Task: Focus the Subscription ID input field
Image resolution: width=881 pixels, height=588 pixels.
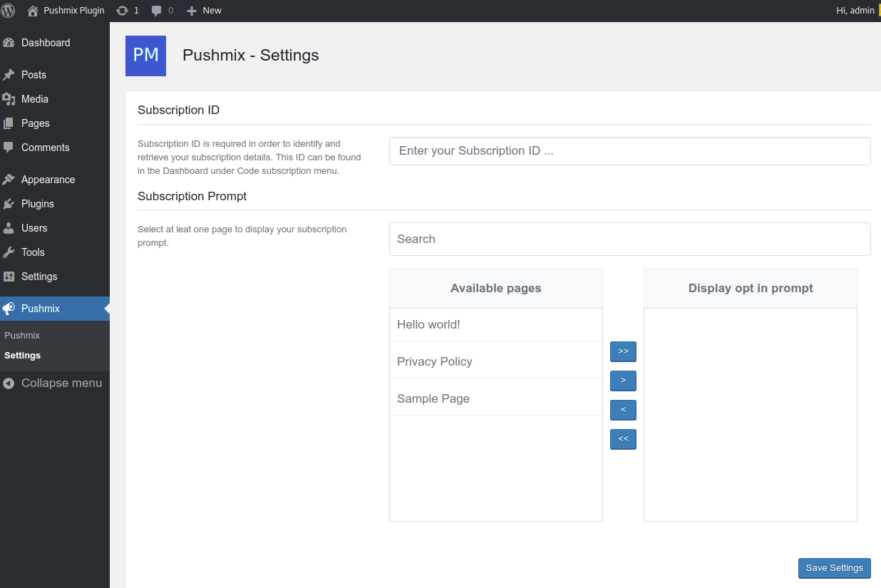Action: click(629, 151)
